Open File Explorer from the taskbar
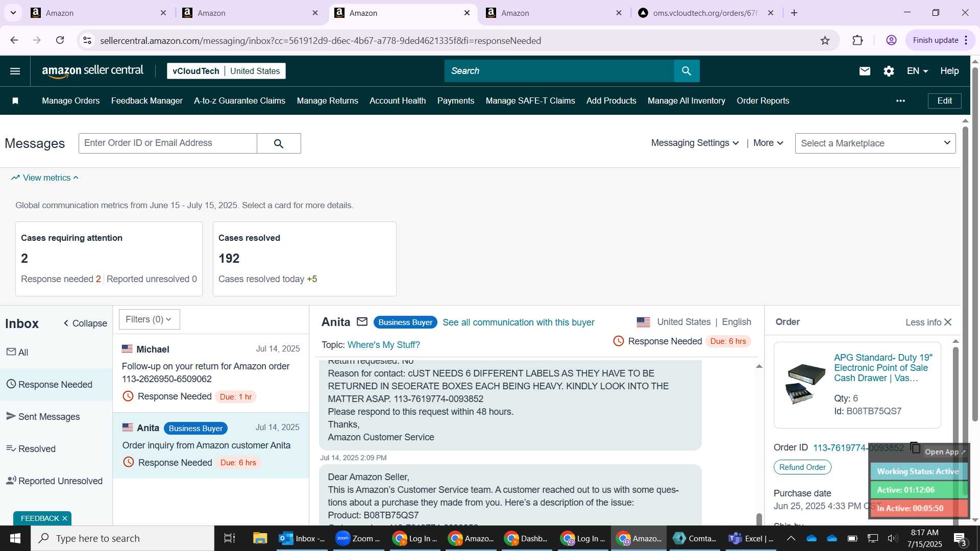This screenshot has width=980, height=551. 260,538
